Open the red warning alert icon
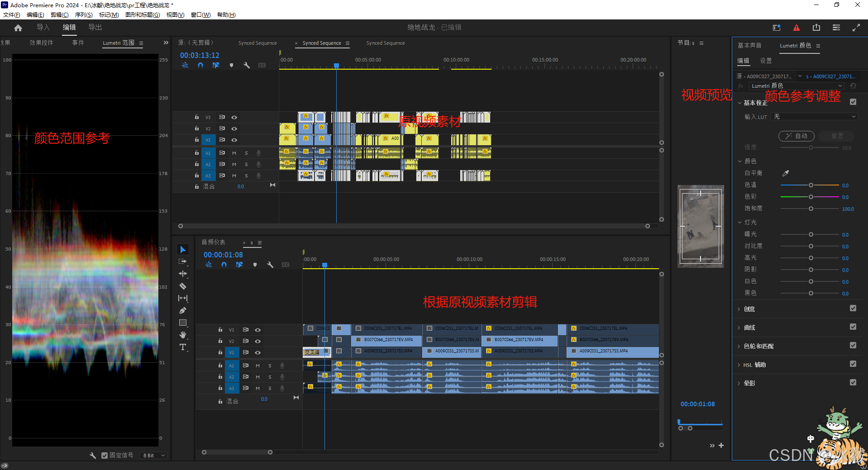The image size is (868, 470). [x=796, y=28]
